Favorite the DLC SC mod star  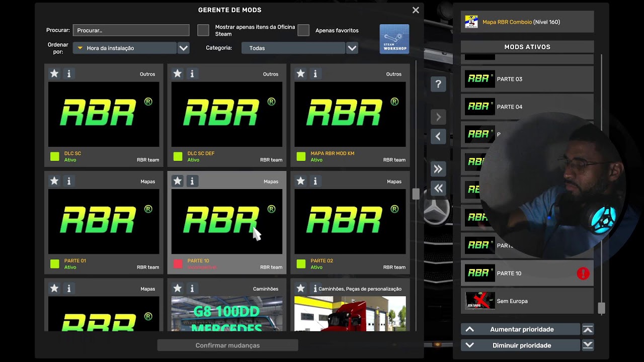click(x=54, y=74)
